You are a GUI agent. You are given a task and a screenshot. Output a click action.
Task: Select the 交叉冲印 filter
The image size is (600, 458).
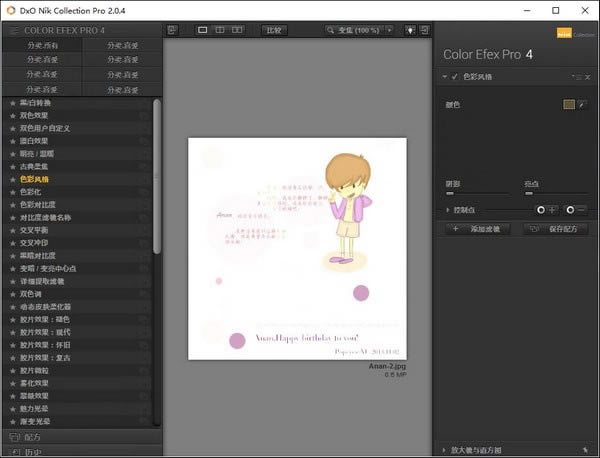(77, 243)
